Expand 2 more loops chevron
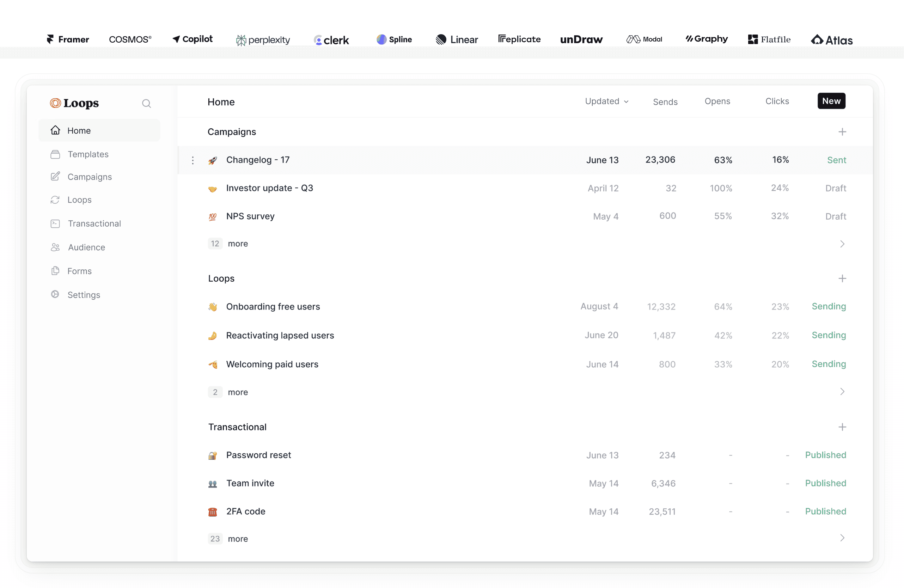 842,392
